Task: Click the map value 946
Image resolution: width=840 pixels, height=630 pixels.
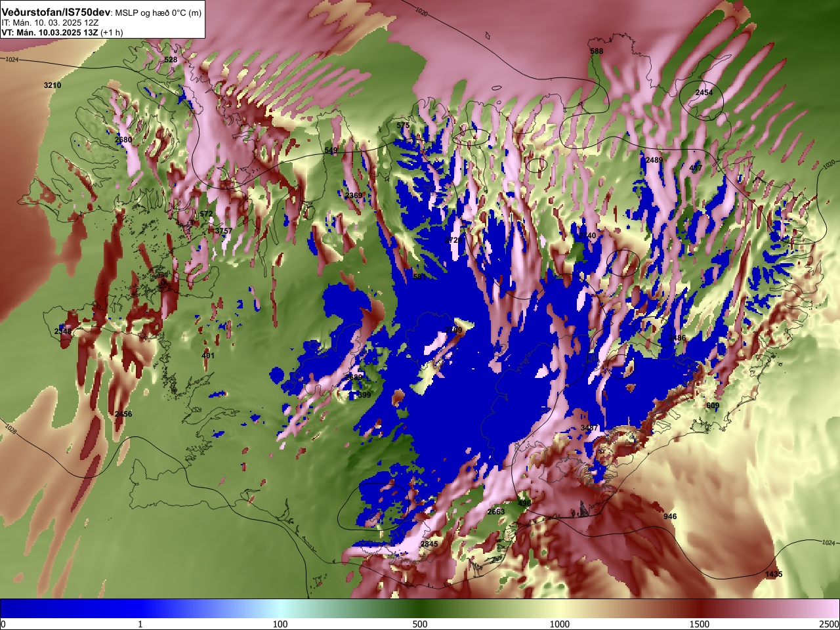Action: tap(670, 516)
